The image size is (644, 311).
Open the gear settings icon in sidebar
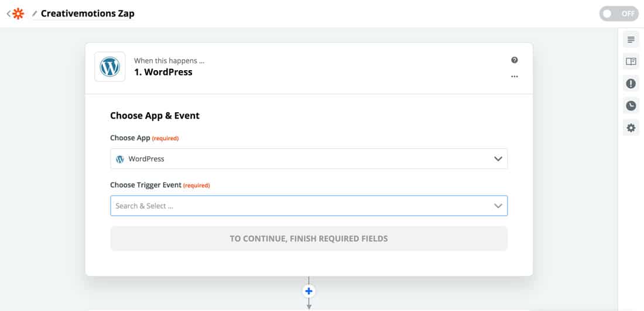pos(631,128)
